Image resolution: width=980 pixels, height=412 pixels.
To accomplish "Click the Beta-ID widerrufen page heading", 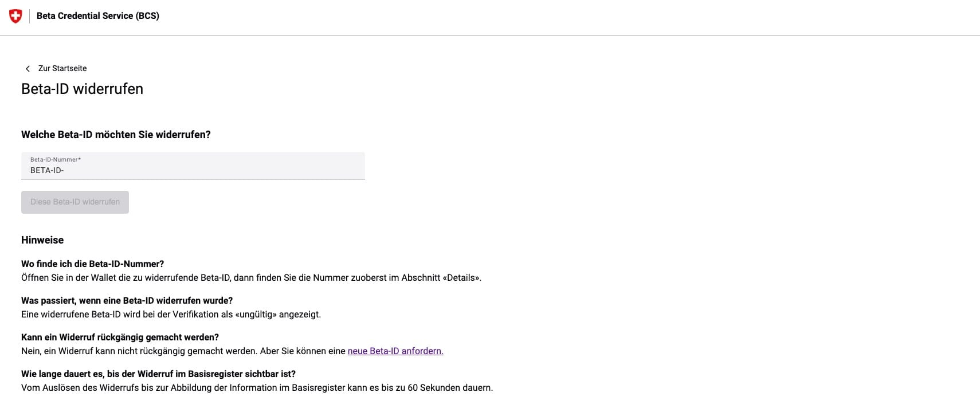I will (x=82, y=89).
